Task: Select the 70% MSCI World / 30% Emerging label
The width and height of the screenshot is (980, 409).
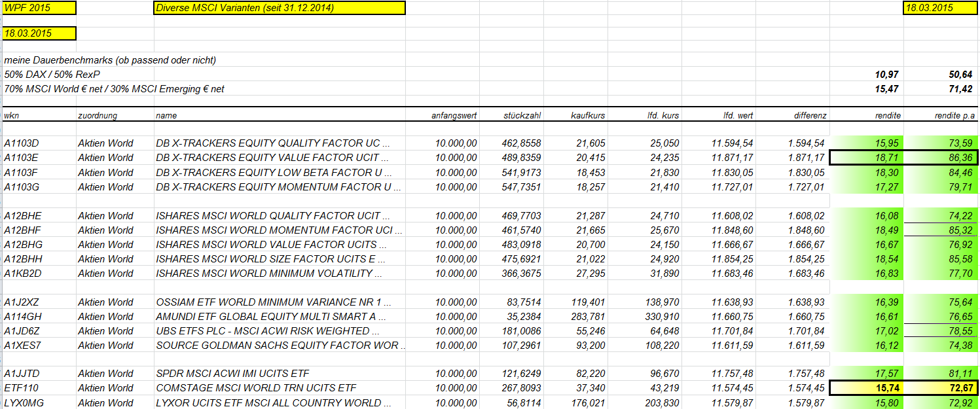Action: 114,89
